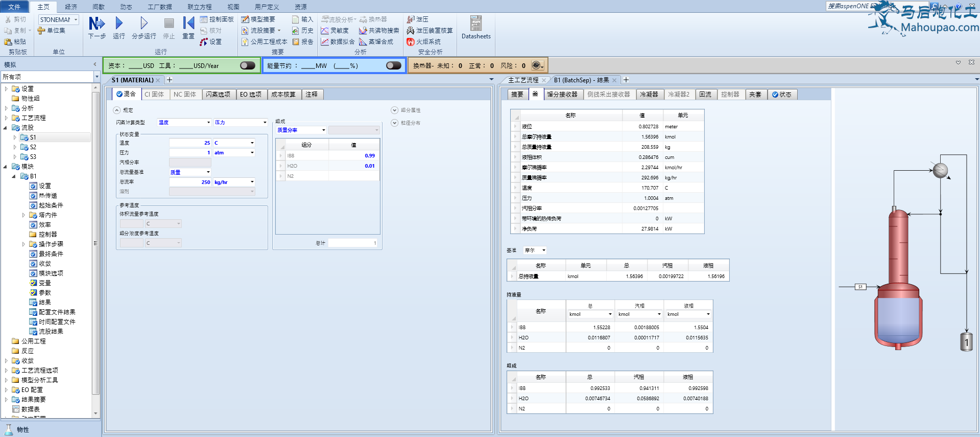Open 共沸物搜索 azeotrope search
This screenshot has height=437, width=980.
coord(379,31)
